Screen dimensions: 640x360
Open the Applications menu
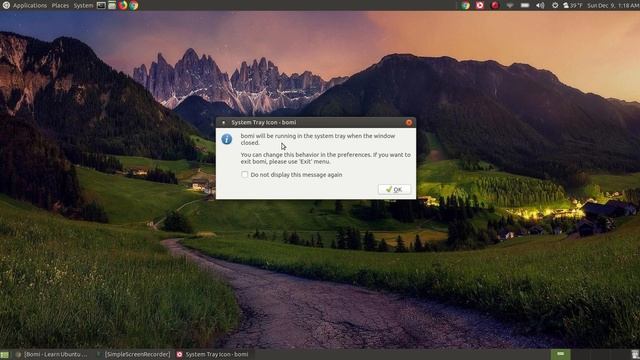[x=29, y=5]
